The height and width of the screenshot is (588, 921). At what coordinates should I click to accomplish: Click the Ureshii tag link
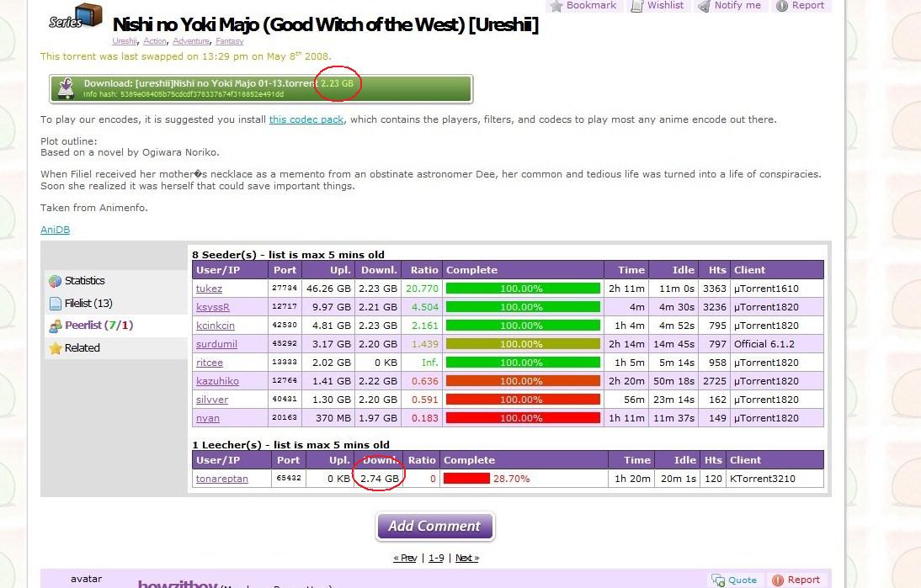coord(125,41)
